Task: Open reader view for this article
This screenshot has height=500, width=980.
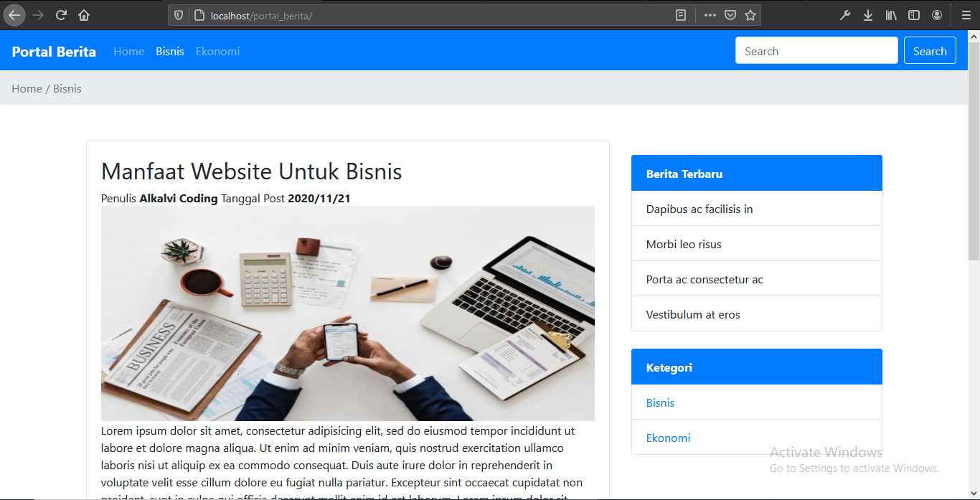Action: [x=679, y=14]
